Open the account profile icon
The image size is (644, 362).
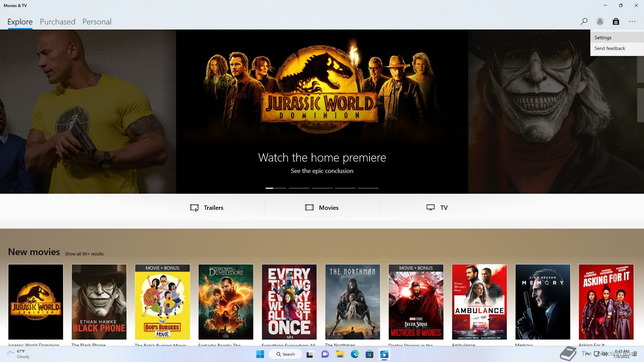tap(600, 21)
